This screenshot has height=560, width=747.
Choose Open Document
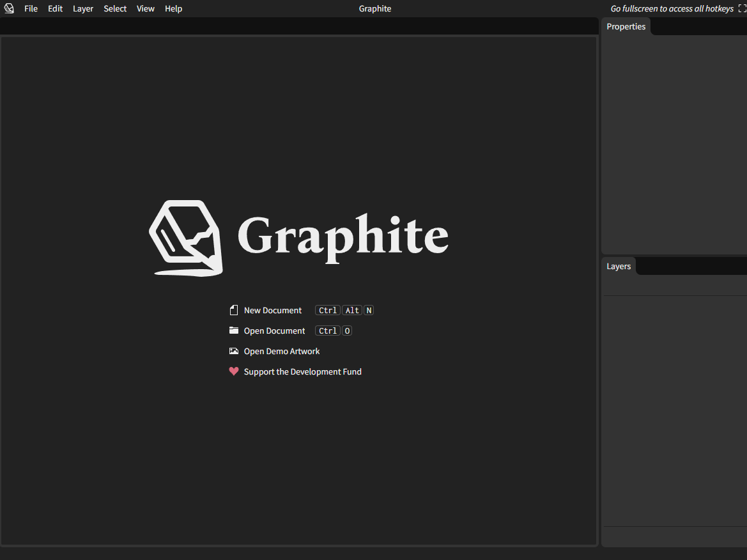tap(274, 331)
